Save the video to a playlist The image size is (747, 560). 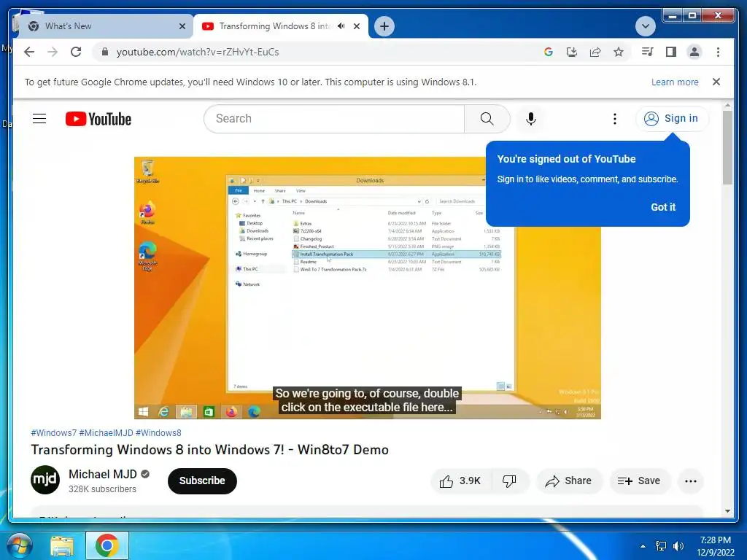click(640, 481)
